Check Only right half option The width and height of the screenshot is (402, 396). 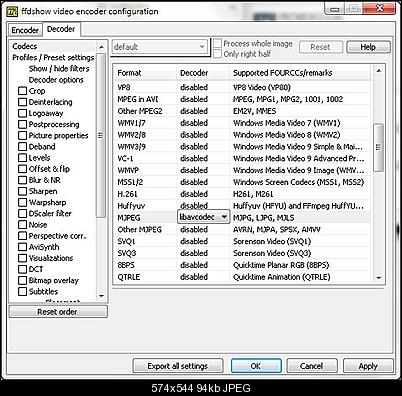[218, 54]
